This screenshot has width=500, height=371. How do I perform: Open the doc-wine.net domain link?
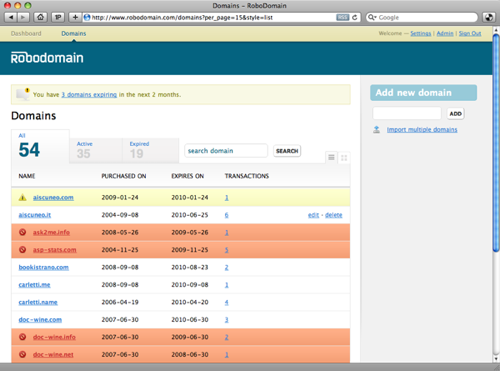(53, 354)
